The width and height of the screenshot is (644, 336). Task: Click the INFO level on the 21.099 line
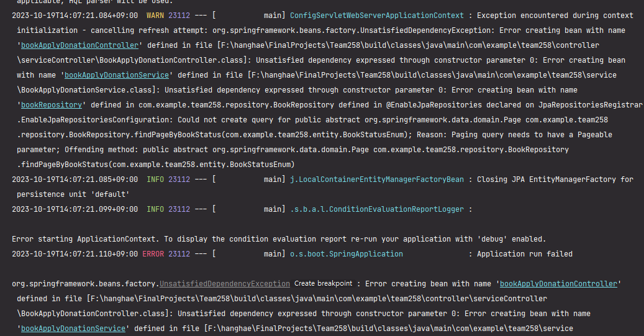[155, 209]
